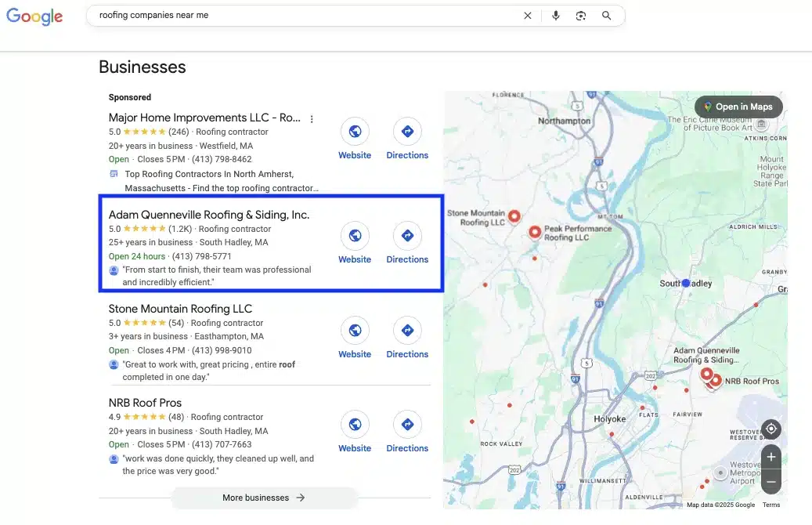
Task: Open in Maps button
Action: click(x=738, y=107)
